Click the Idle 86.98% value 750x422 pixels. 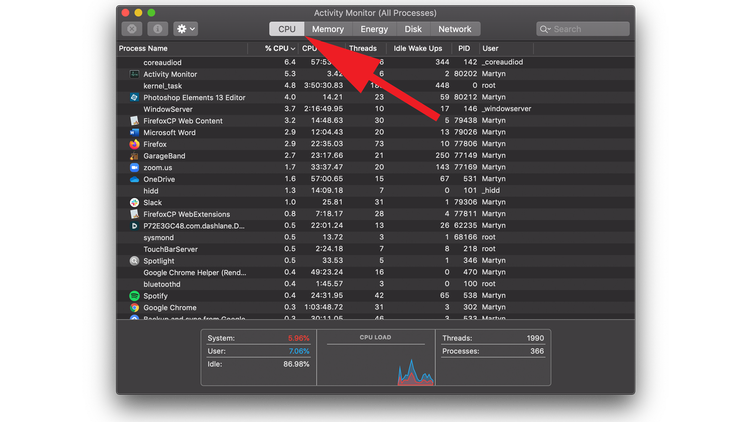(x=296, y=364)
